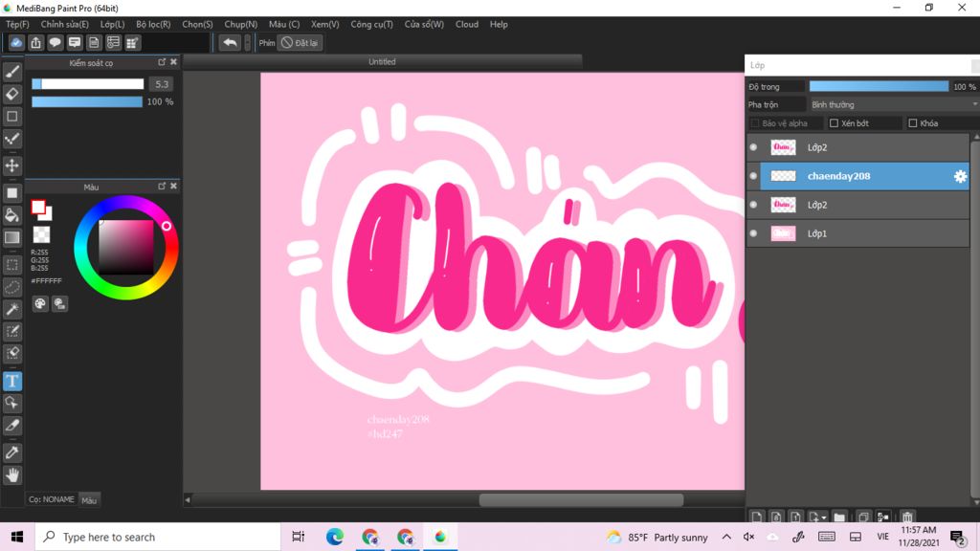Switch to the Untitled canvas tab

click(382, 62)
